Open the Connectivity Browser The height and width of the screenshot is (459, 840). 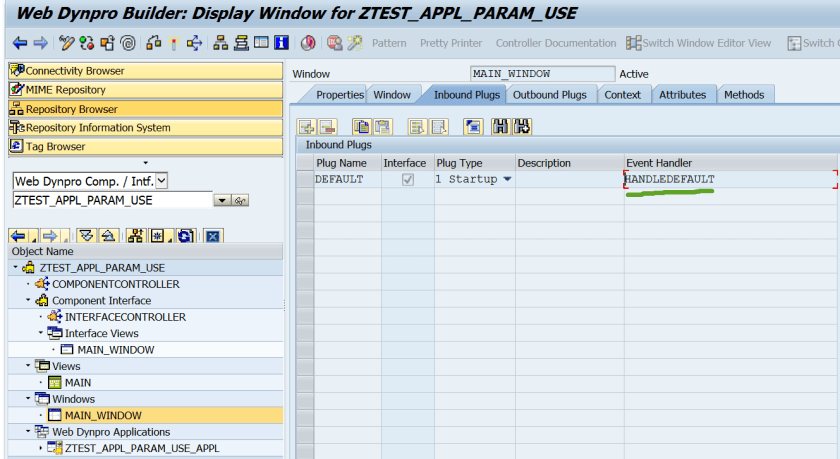pyautogui.click(x=145, y=71)
